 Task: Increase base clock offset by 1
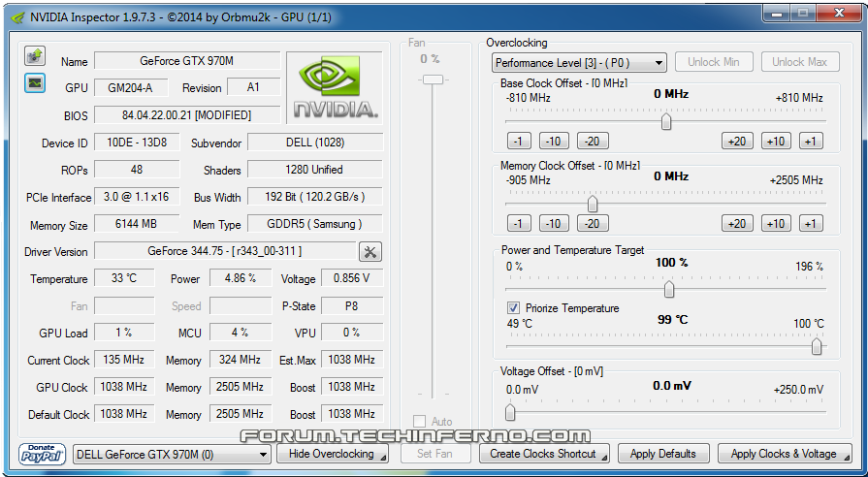click(811, 142)
